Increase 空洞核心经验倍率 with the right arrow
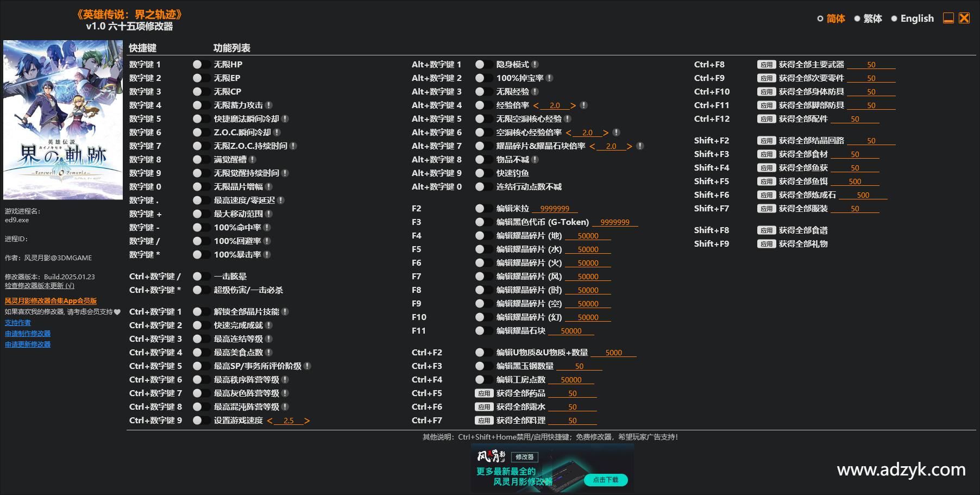 606,133
